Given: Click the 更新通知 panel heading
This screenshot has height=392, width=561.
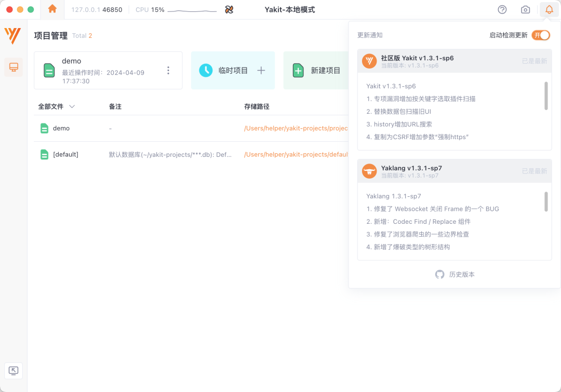Looking at the screenshot, I should click(x=370, y=35).
